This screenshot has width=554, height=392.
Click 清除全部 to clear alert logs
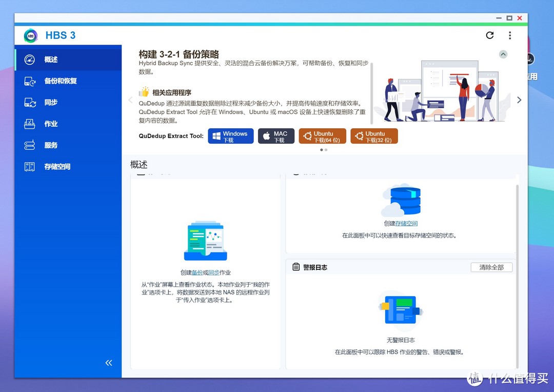click(491, 267)
